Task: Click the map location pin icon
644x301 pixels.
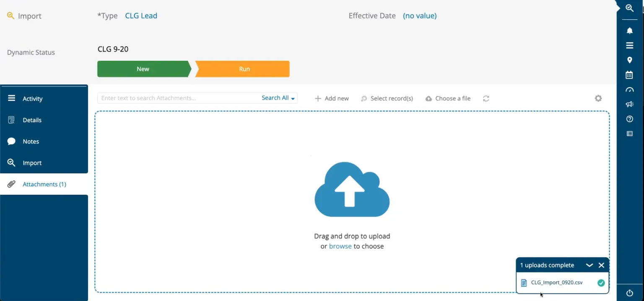Action: [629, 60]
